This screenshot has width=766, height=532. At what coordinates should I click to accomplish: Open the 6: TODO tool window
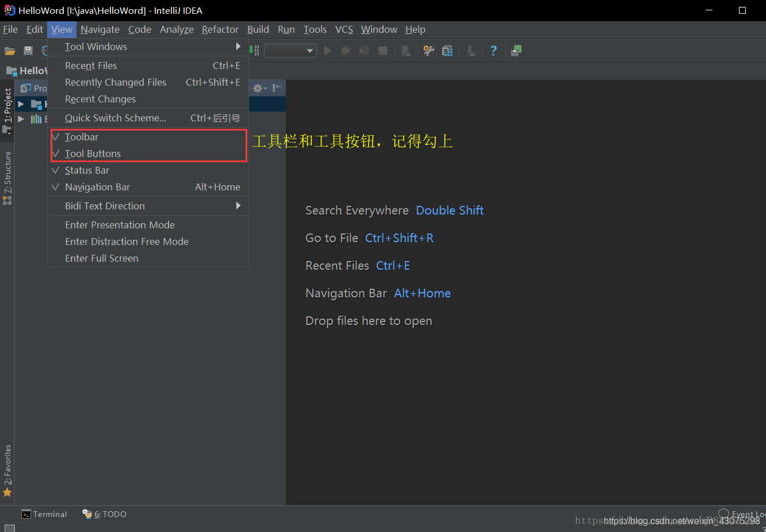pyautogui.click(x=104, y=514)
